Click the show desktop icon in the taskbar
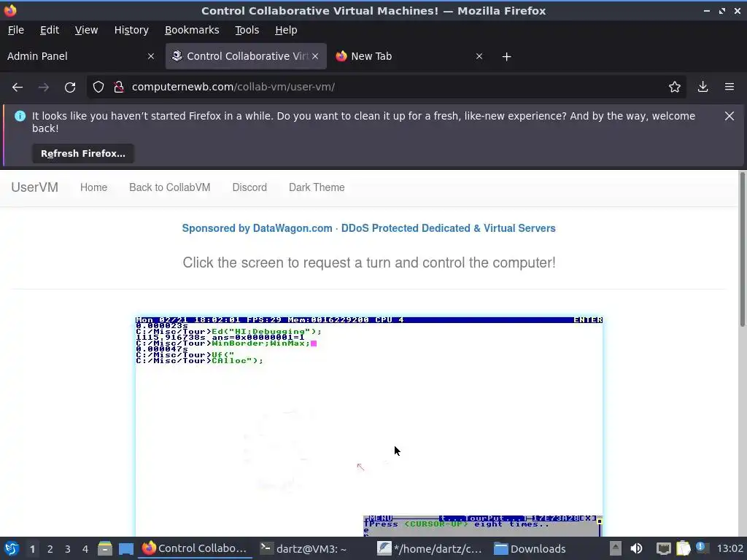This screenshot has width=747, height=560. coord(125,548)
